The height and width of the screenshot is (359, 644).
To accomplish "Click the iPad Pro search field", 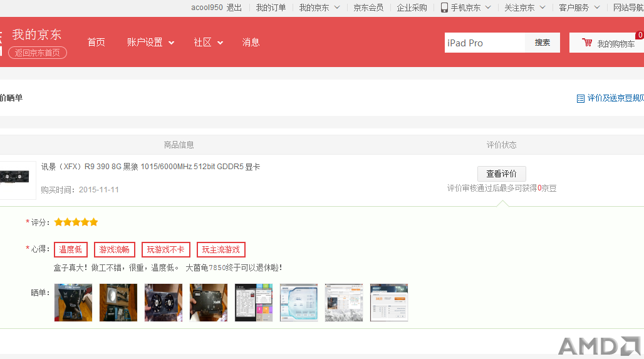I will coord(485,43).
